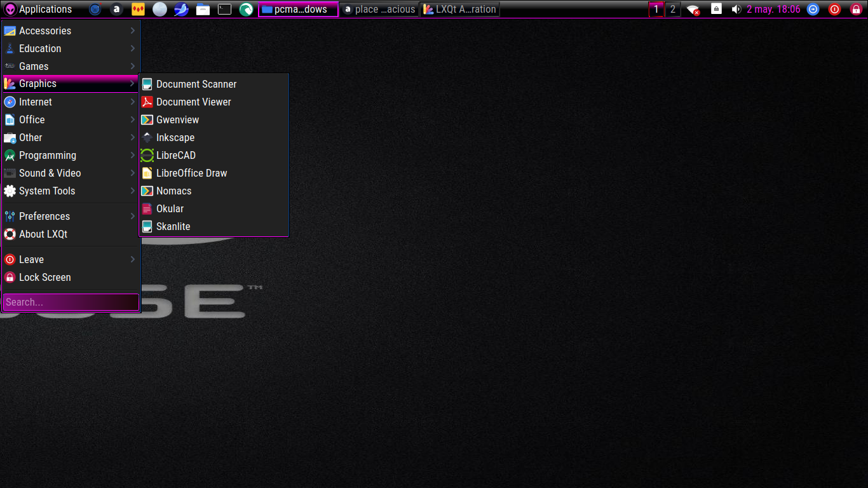Click the red power button in panel
This screenshot has width=868, height=488.
[x=834, y=10]
